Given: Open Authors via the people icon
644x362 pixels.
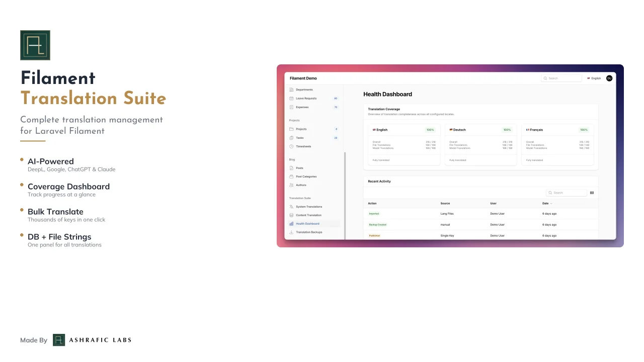Looking at the screenshot, I should coord(291,185).
